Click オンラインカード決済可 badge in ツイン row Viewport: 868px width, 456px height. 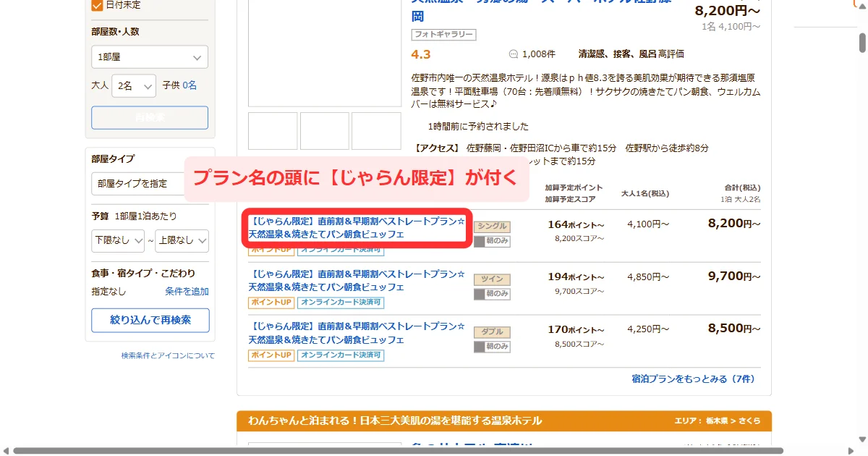[341, 303]
